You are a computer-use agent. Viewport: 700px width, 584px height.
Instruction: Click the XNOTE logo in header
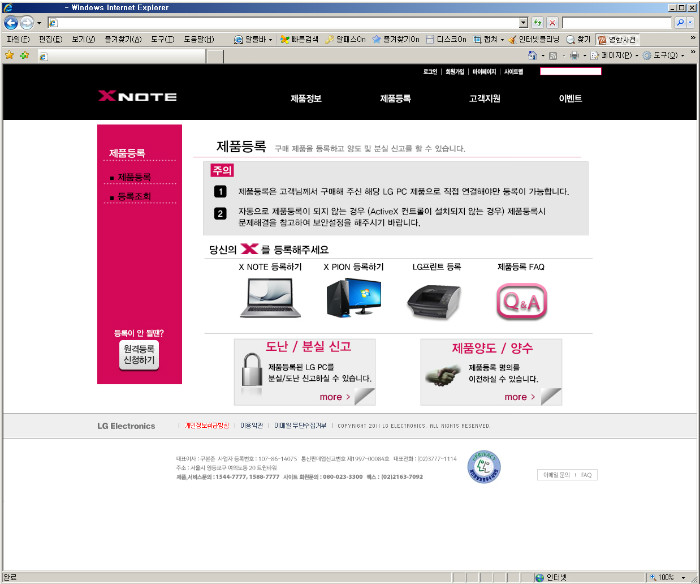[x=137, y=97]
